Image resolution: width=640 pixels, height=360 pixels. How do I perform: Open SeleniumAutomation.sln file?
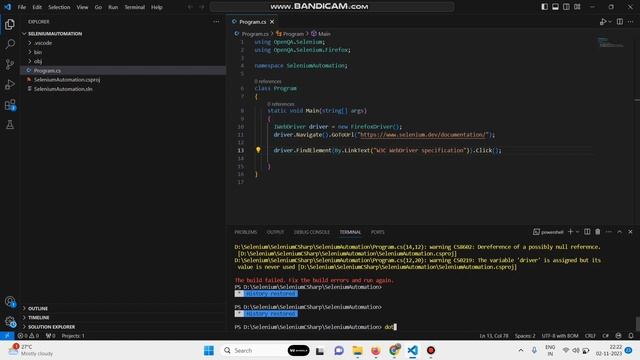122,89
